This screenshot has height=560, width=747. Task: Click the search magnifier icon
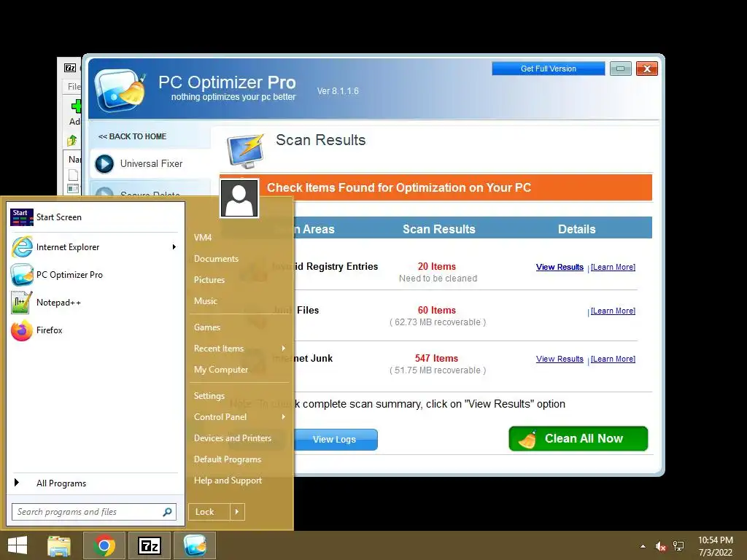pos(167,512)
